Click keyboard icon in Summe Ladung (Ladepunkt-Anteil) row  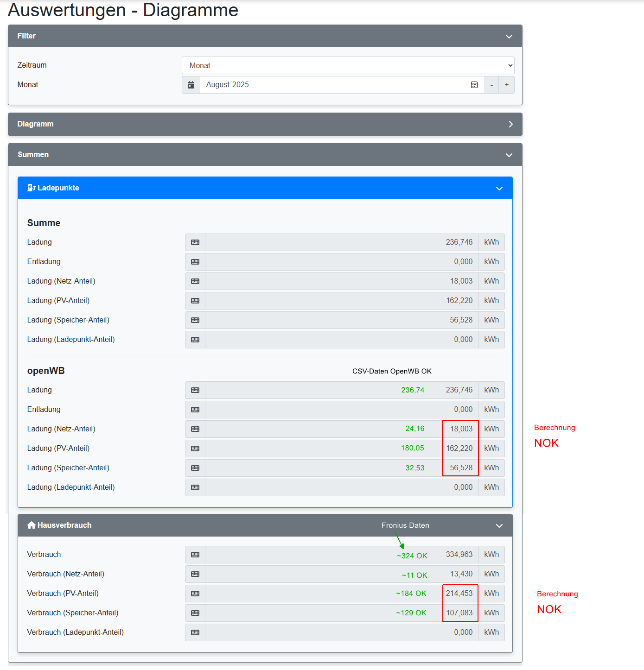(195, 340)
